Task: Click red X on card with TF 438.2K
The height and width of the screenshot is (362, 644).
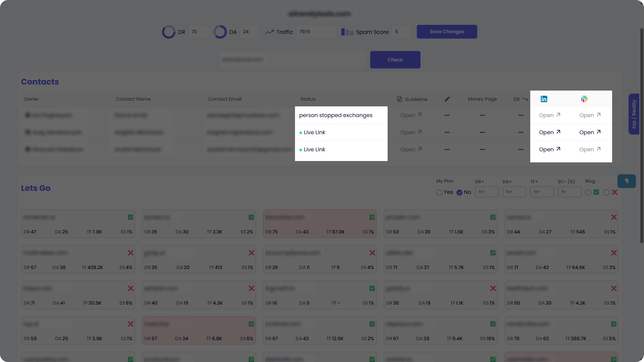Action: (x=131, y=253)
